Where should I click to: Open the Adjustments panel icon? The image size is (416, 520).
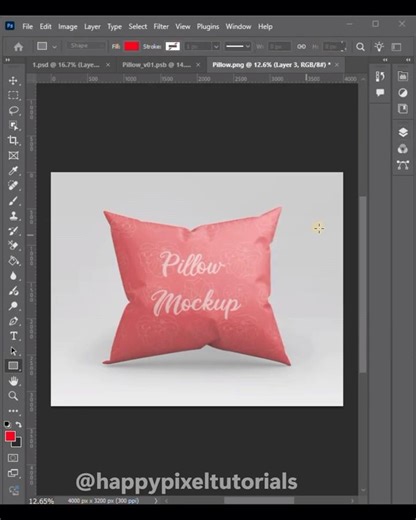tap(403, 93)
